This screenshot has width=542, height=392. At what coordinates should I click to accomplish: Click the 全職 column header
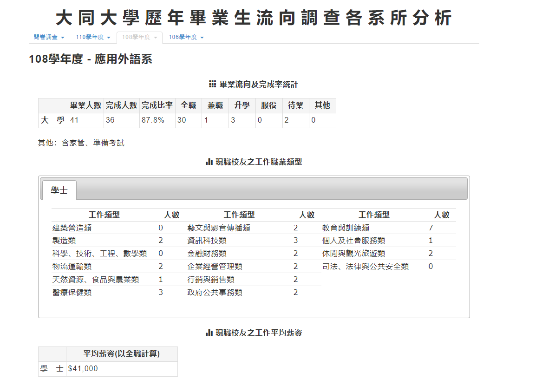189,105
